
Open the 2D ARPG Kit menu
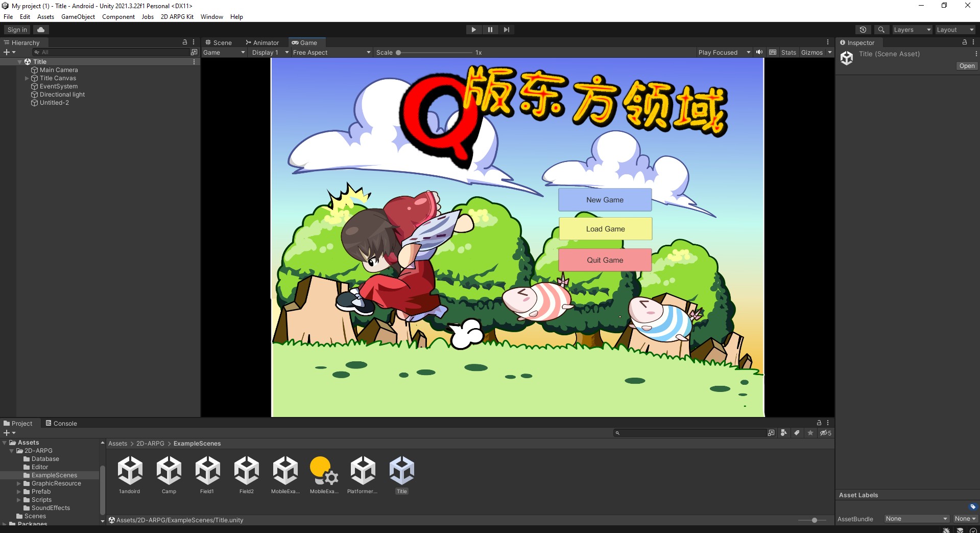177,17
